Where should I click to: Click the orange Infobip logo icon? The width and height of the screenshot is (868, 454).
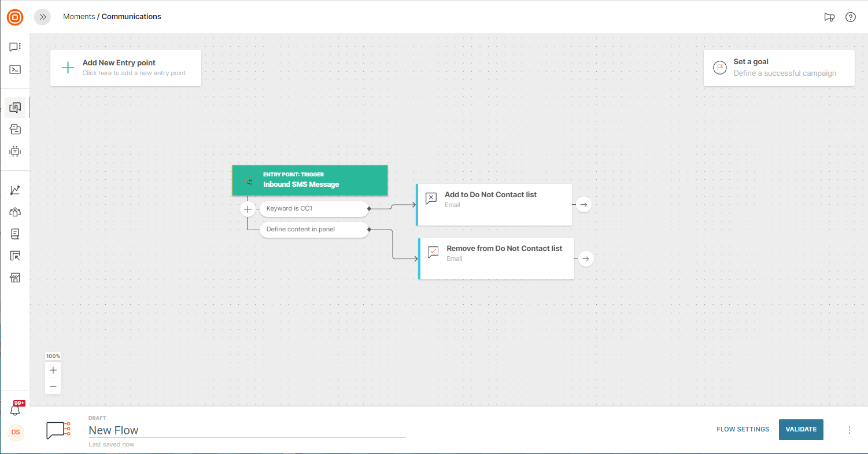coord(15,17)
